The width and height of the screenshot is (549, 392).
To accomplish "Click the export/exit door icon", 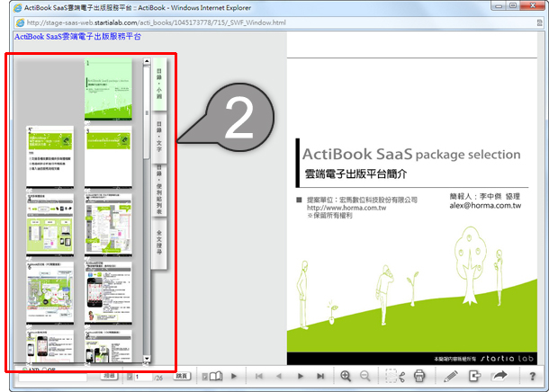I will 474,376.
